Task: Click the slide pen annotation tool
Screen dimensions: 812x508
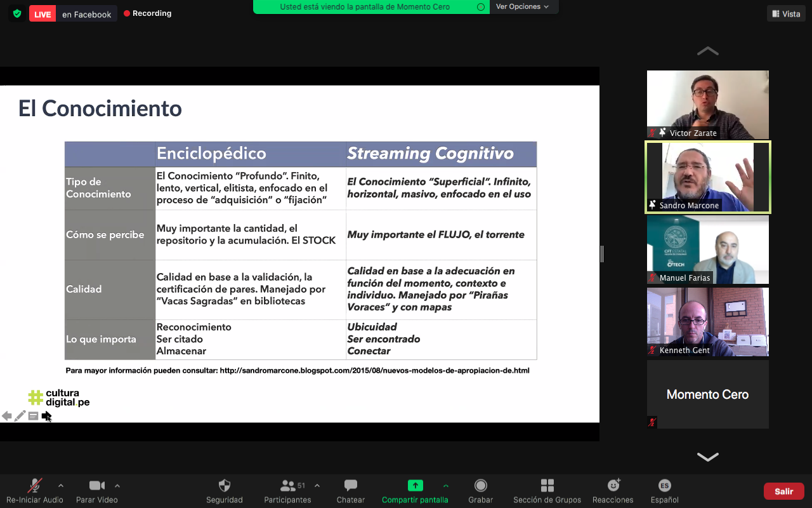Action: click(x=20, y=416)
